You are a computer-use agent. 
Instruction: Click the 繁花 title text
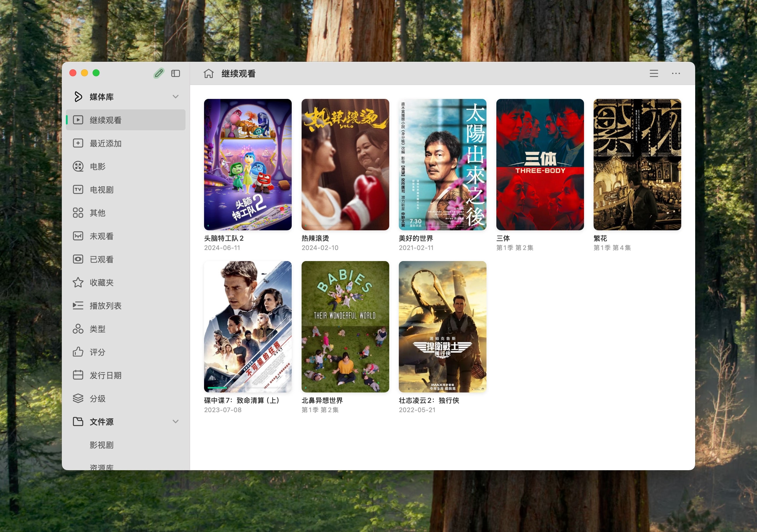coord(600,238)
